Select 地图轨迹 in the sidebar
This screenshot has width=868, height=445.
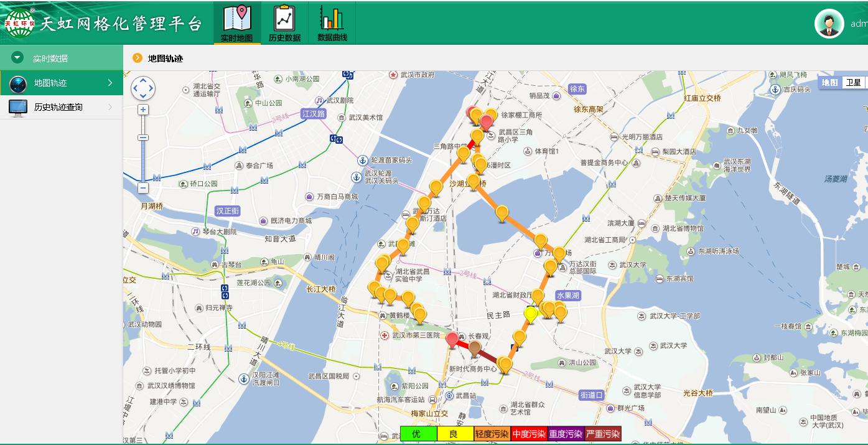pos(50,83)
